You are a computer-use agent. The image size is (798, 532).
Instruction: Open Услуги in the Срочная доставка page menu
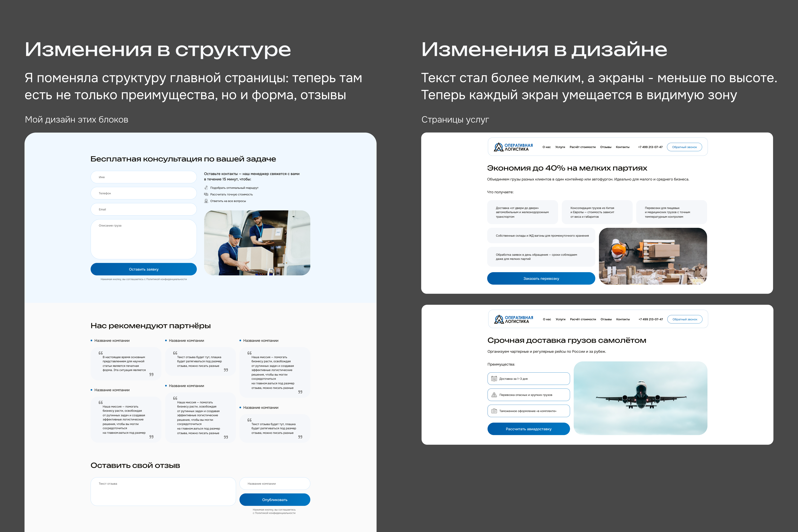pyautogui.click(x=561, y=319)
